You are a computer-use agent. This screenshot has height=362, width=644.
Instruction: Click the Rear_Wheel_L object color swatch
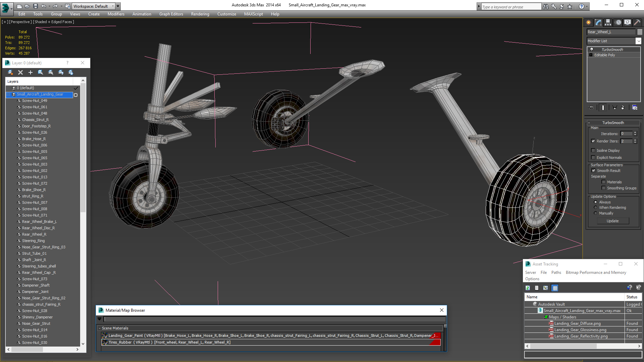(x=640, y=32)
